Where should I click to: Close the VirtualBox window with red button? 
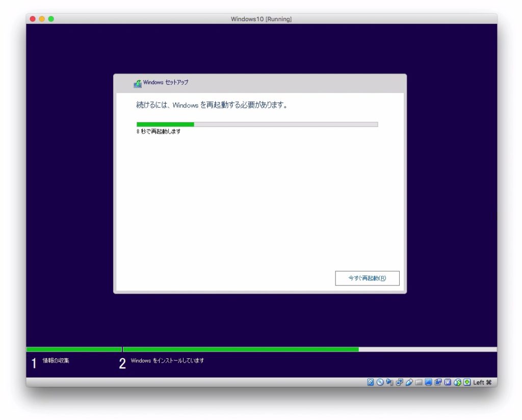tap(33, 19)
